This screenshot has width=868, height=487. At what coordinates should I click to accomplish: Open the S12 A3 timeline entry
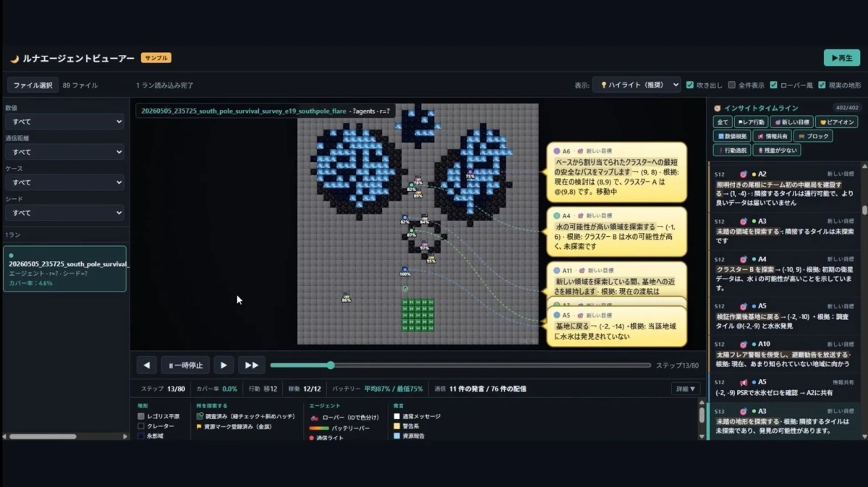coord(784,230)
